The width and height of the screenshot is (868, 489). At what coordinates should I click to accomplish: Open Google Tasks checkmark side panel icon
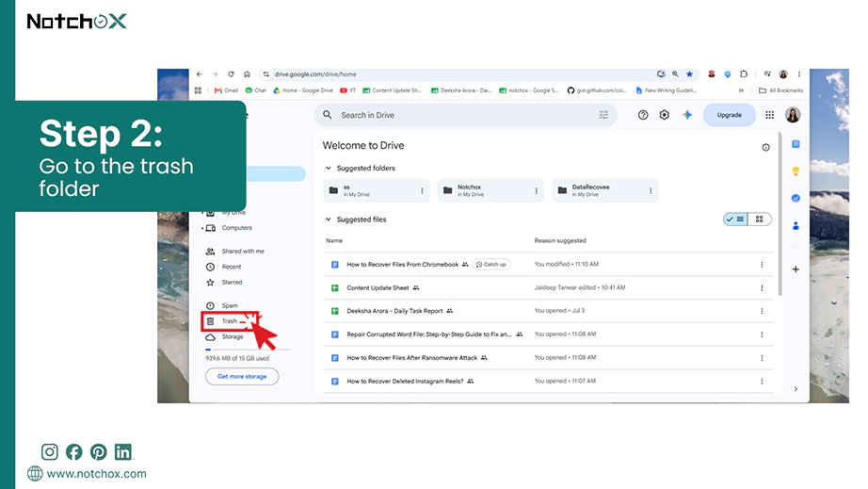[796, 198]
